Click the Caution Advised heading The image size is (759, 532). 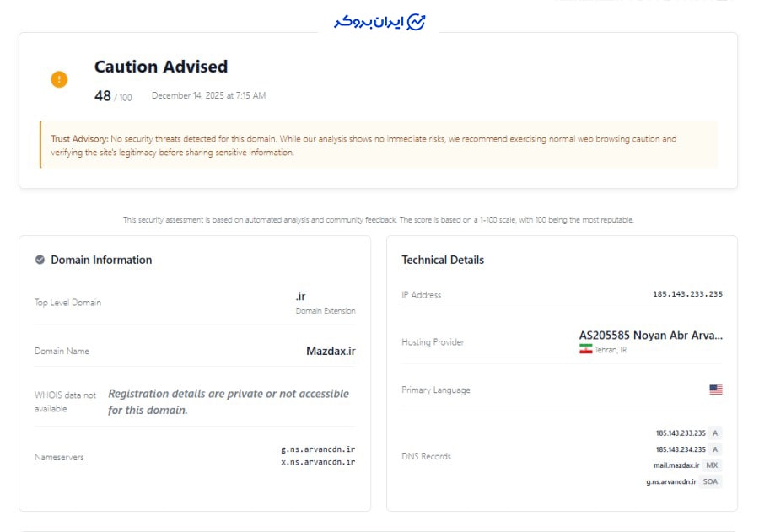(161, 67)
